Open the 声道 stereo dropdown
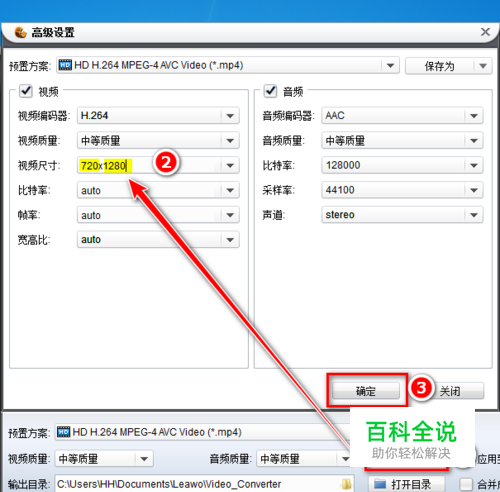The width and height of the screenshot is (500, 492). pyautogui.click(x=402, y=215)
